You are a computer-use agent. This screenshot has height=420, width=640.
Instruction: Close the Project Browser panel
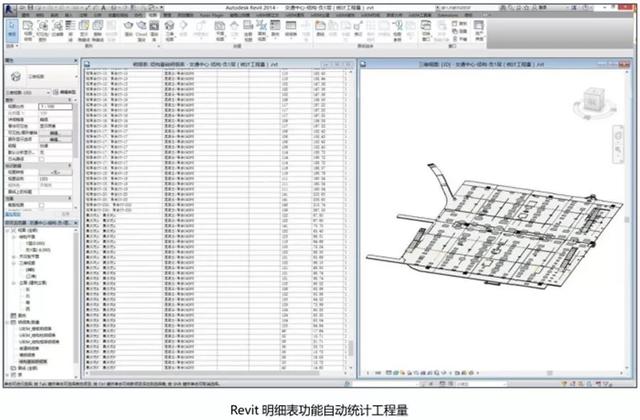tap(76, 223)
